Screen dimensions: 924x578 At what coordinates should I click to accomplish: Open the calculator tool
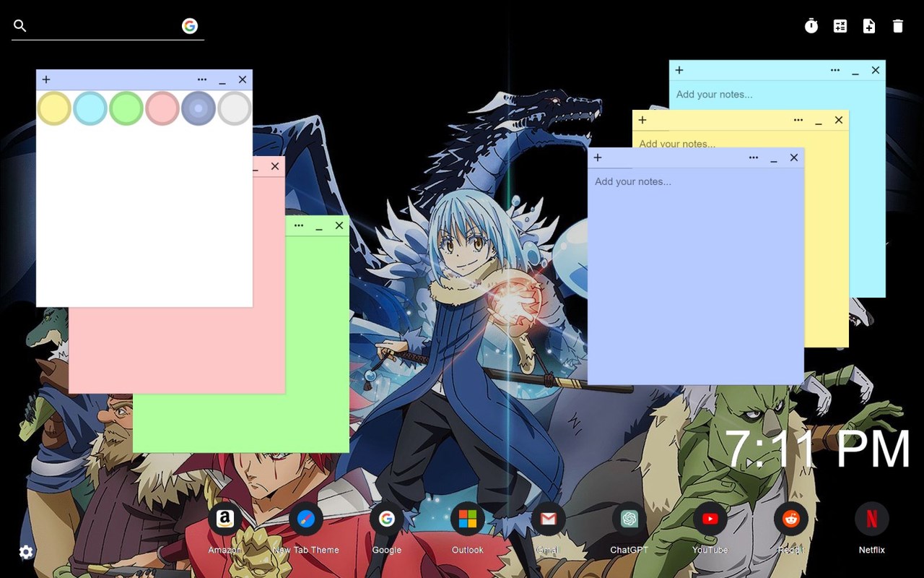point(840,26)
